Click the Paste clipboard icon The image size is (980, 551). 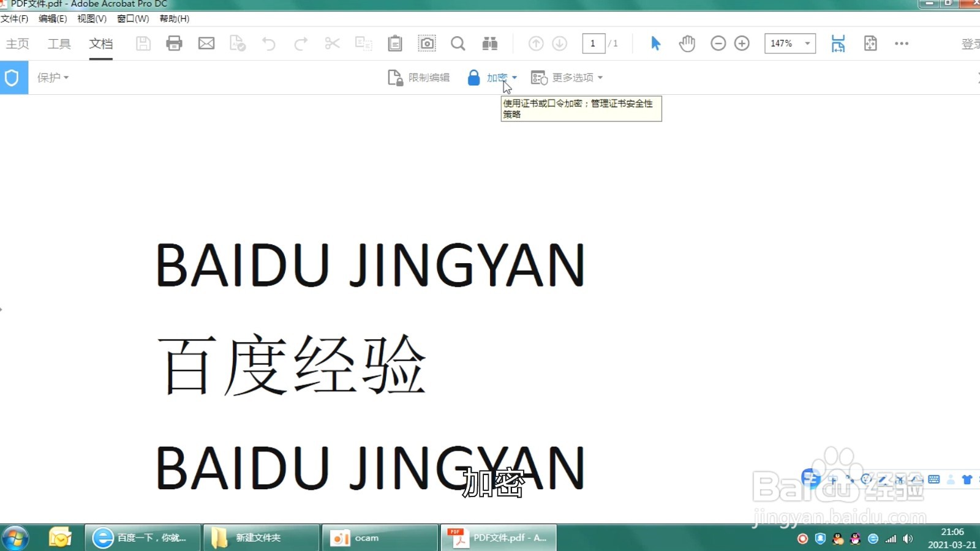point(395,43)
